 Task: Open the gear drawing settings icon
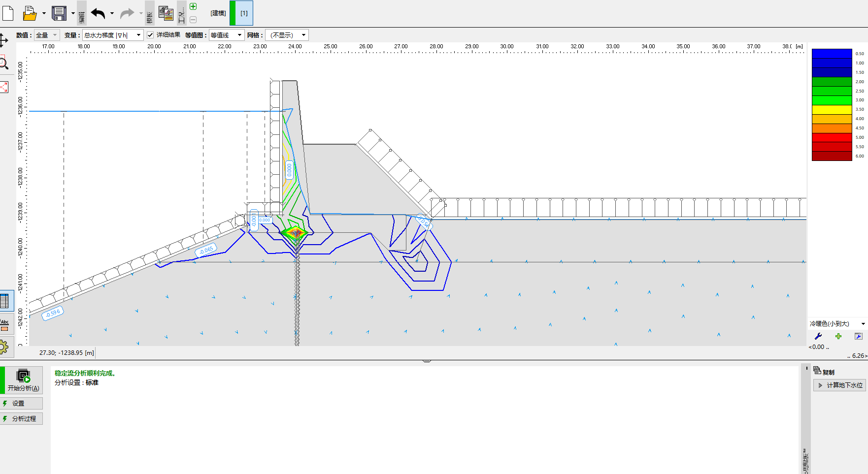4,347
